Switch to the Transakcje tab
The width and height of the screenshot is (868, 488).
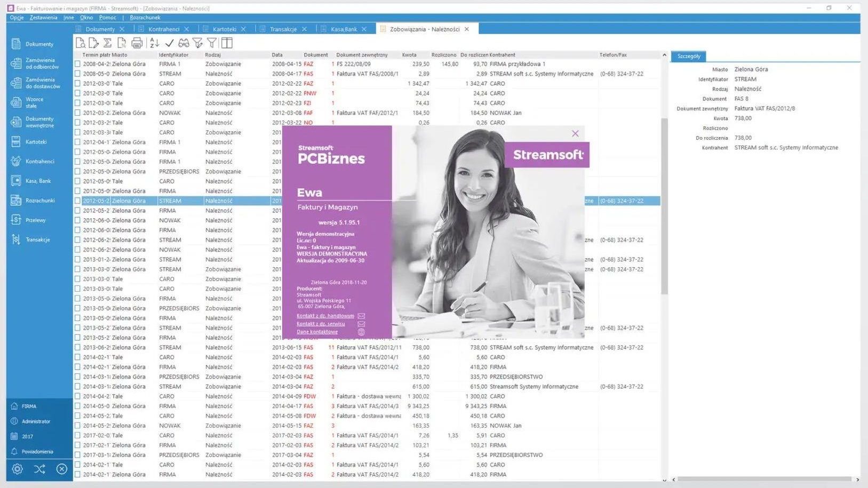283,29
